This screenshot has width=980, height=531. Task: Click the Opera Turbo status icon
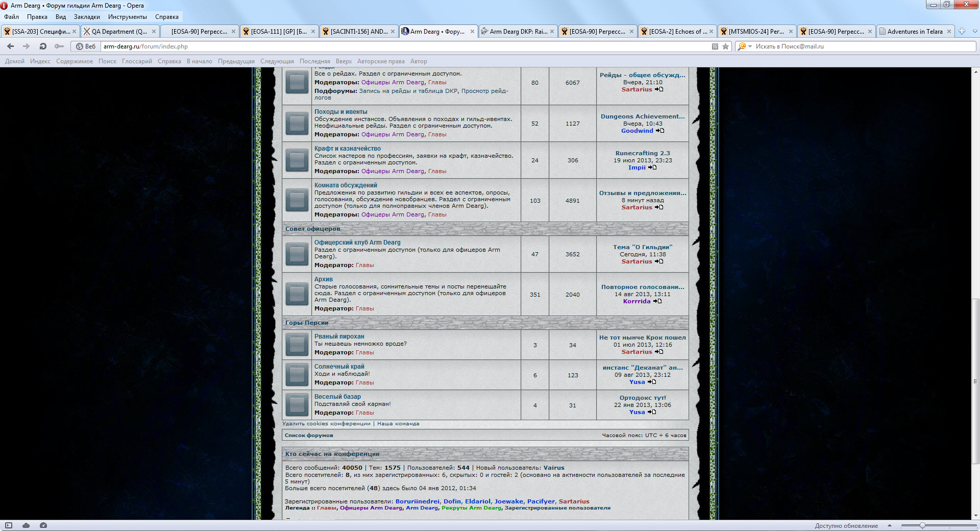pyautogui.click(x=43, y=525)
